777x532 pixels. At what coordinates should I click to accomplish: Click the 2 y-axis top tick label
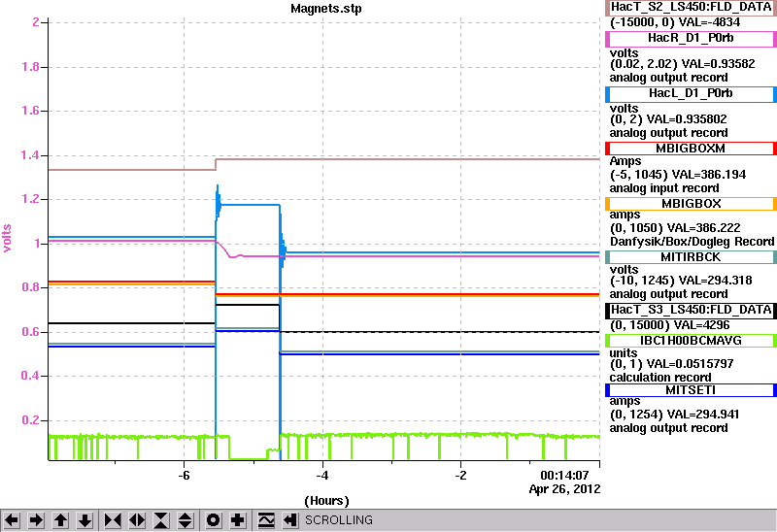(36, 22)
